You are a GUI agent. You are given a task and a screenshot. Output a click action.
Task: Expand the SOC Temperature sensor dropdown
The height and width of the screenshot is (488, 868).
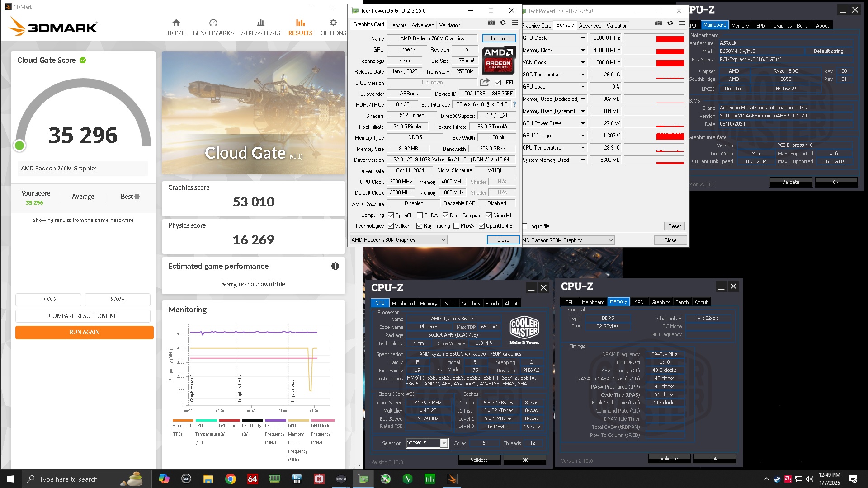(583, 75)
